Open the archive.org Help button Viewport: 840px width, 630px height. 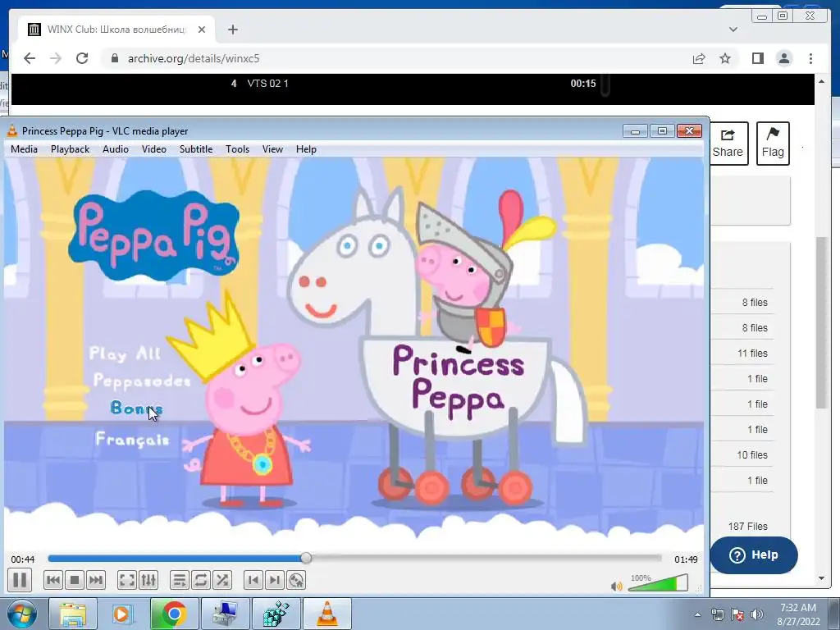pyautogui.click(x=754, y=555)
